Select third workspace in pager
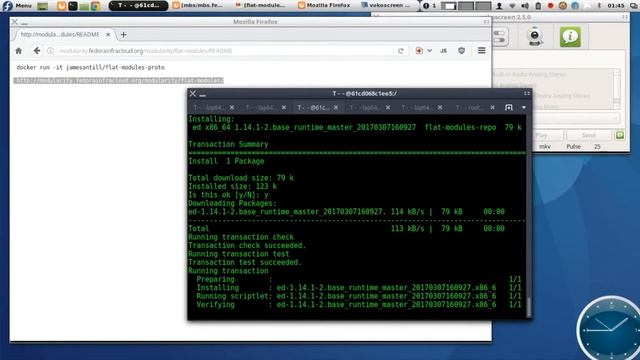This screenshot has width=640, height=360. 483,6
